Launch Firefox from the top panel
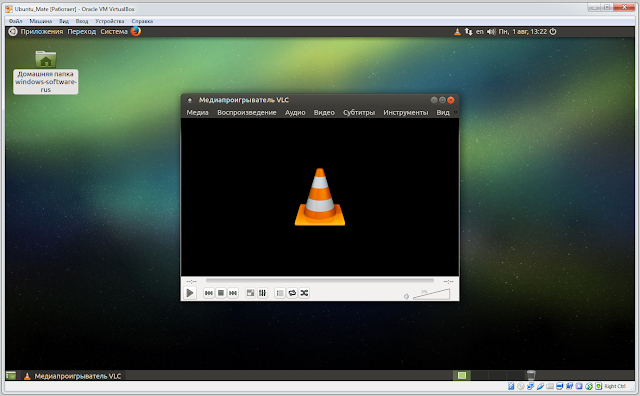This screenshot has height=396, width=640. (136, 31)
